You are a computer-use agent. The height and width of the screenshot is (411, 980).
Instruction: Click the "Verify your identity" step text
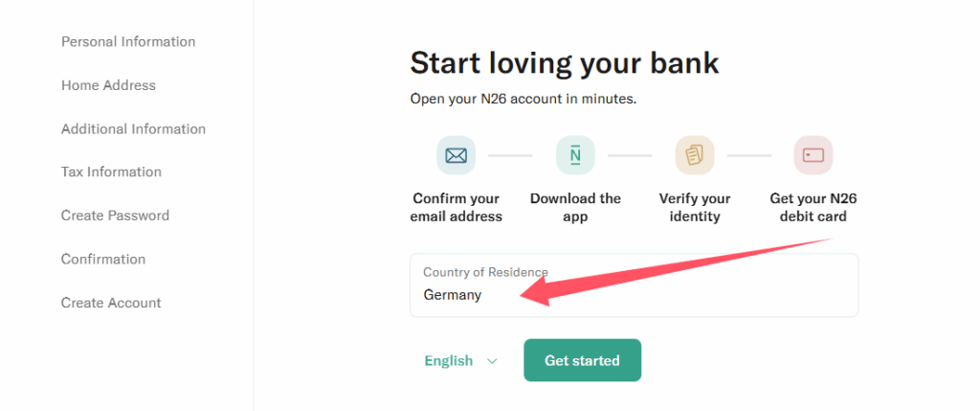tap(694, 208)
